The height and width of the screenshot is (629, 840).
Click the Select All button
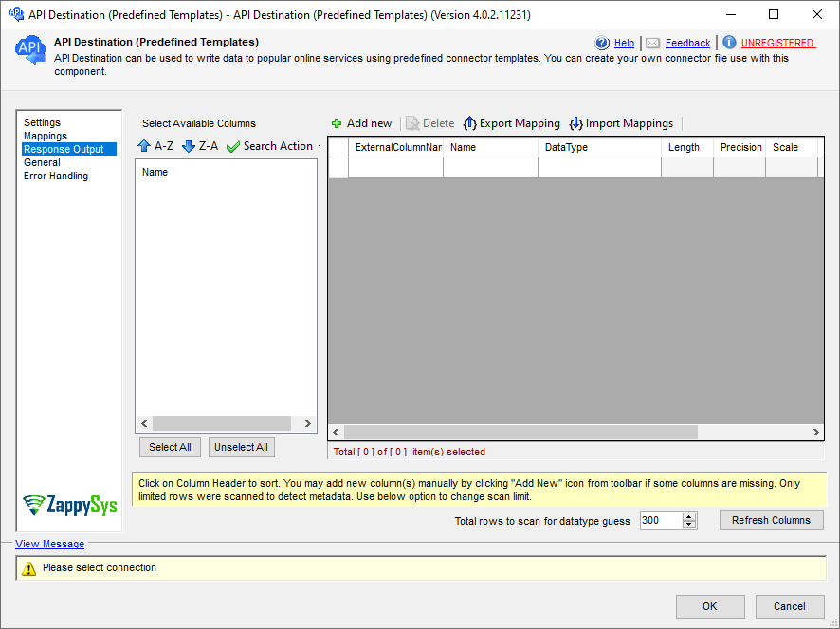tap(170, 447)
